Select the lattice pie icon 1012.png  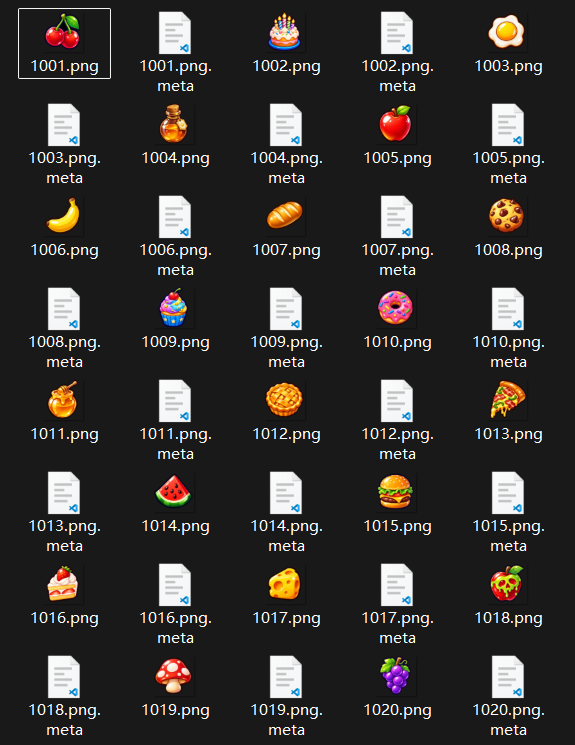point(285,400)
